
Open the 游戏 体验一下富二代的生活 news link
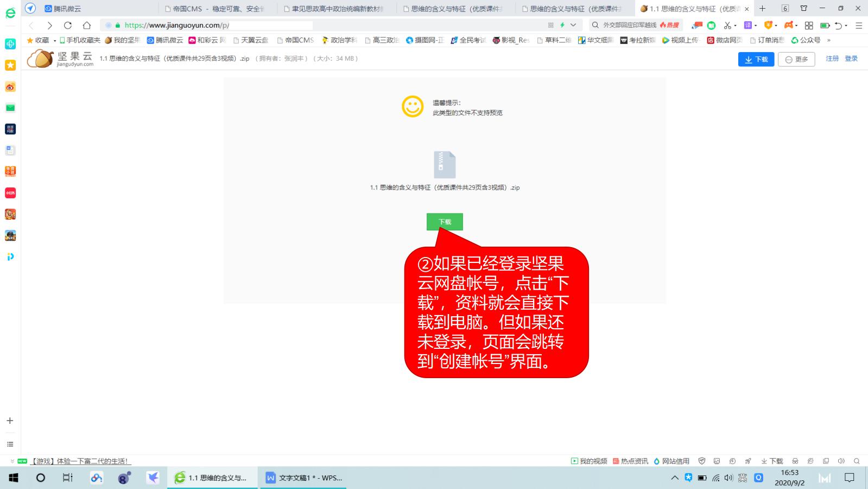point(80,461)
